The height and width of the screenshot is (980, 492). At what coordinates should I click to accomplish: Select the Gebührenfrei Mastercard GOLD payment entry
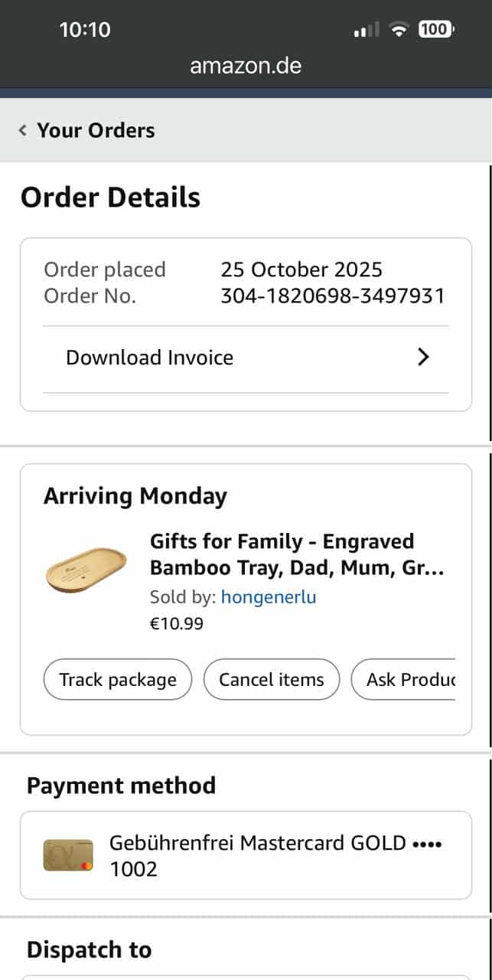(275, 855)
